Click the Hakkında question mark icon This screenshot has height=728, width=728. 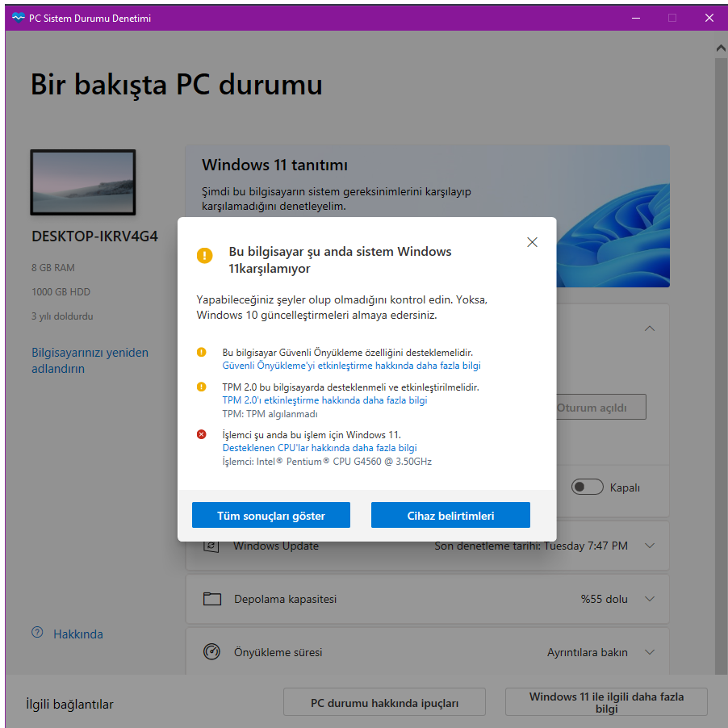click(x=37, y=632)
